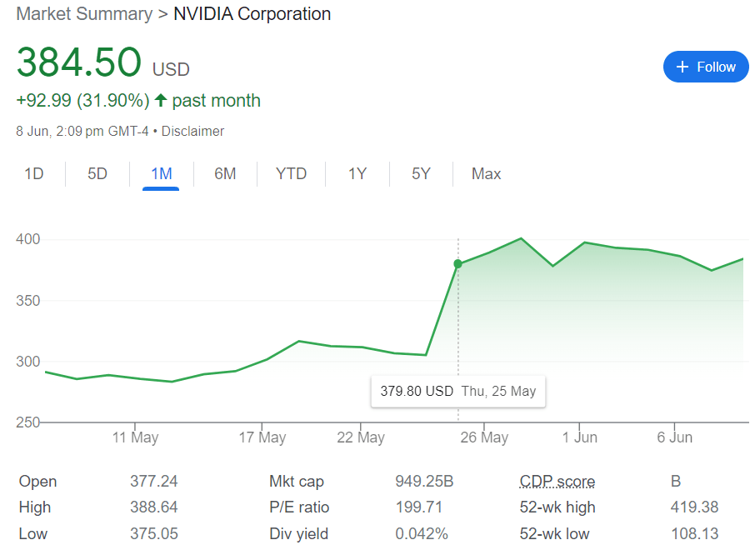The image size is (755, 560).
Task: Show the Max time range chart
Action: [x=486, y=173]
